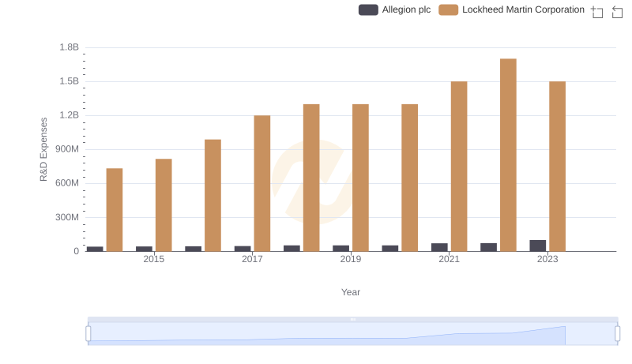
Task: Click the Allegion plc bar for 2021
Action: pyautogui.click(x=439, y=247)
